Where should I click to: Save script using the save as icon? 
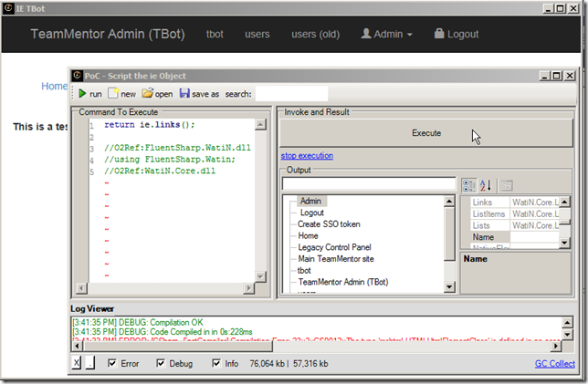(x=185, y=93)
